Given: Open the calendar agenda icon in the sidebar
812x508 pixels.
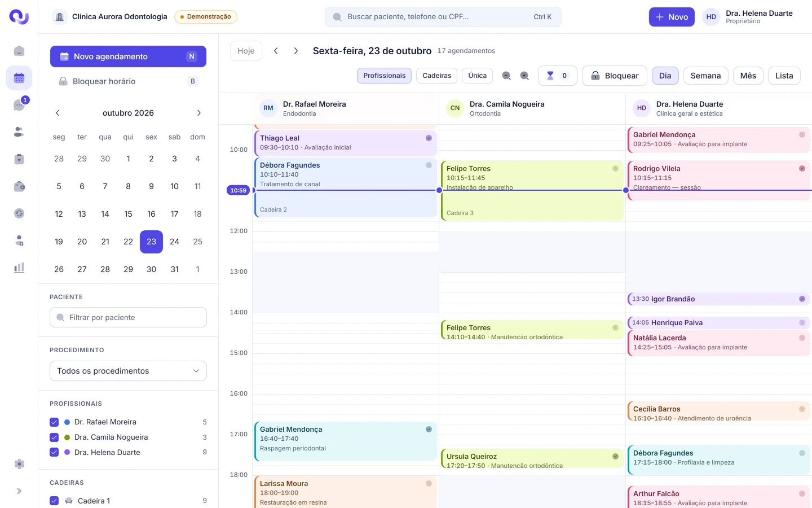Looking at the screenshot, I should tap(19, 78).
